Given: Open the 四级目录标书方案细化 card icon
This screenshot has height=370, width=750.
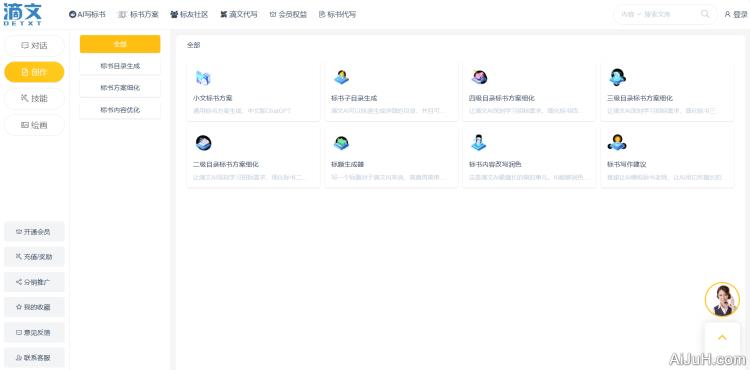Looking at the screenshot, I should [x=479, y=77].
